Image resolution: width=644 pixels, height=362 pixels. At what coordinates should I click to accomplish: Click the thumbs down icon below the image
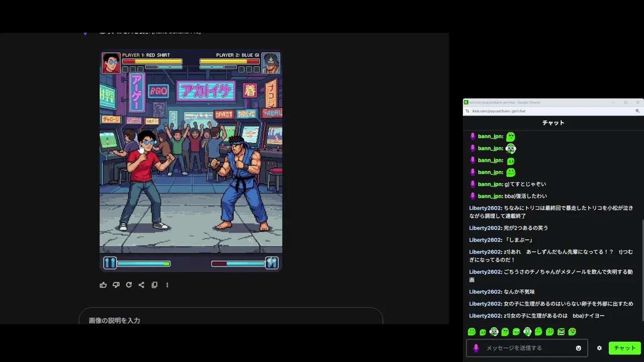coord(116,285)
